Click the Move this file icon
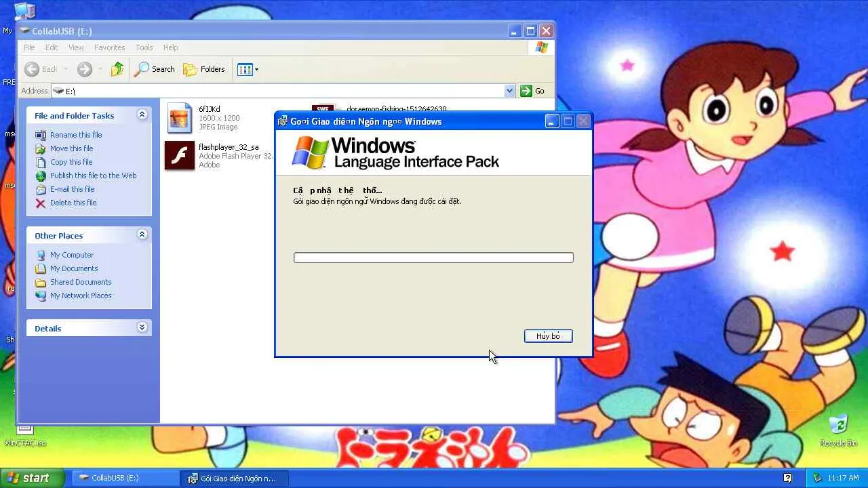868x488 pixels. coord(41,148)
